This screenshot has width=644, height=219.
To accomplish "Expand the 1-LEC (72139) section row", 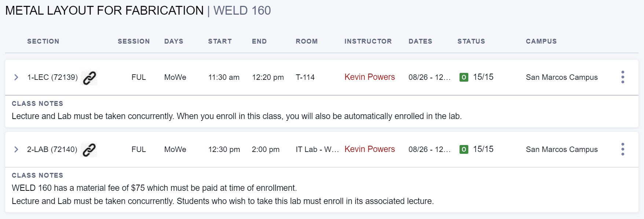I will pyautogui.click(x=16, y=77).
